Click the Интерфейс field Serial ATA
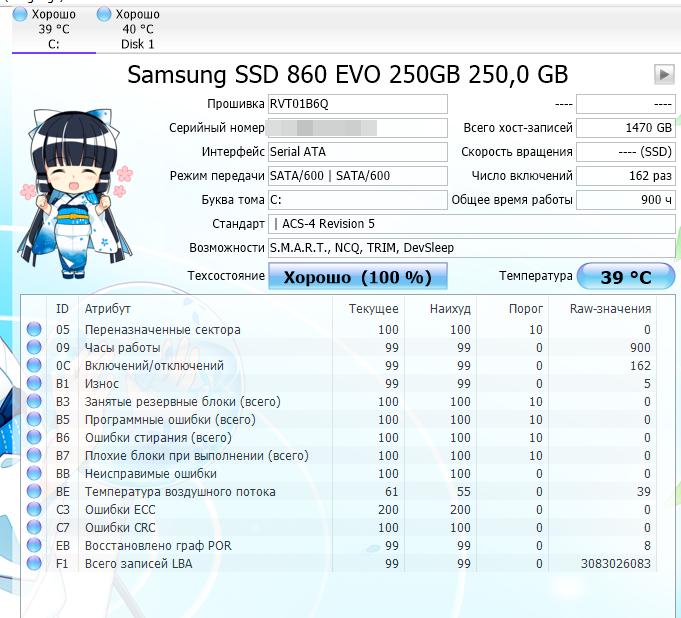This screenshot has width=681, height=618. coord(357,152)
